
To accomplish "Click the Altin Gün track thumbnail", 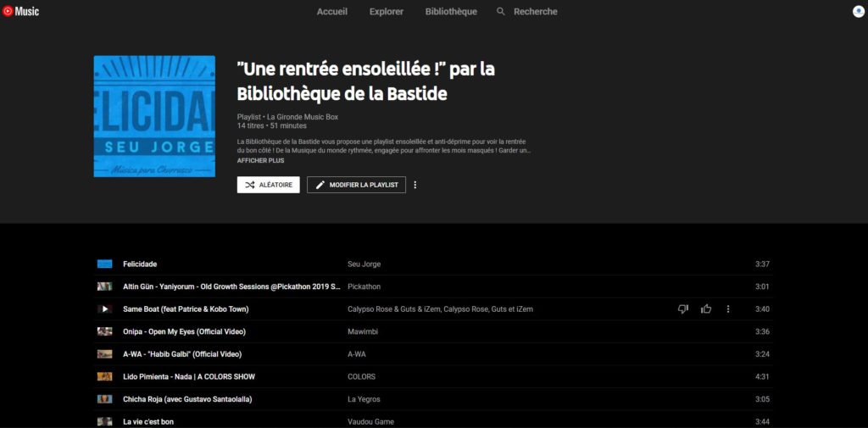I will point(104,286).
